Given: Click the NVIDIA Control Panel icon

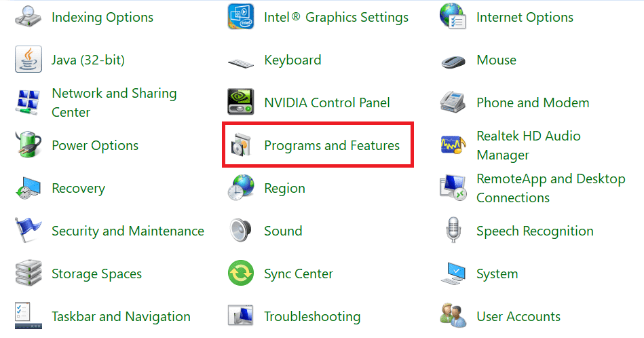Looking at the screenshot, I should click(241, 102).
